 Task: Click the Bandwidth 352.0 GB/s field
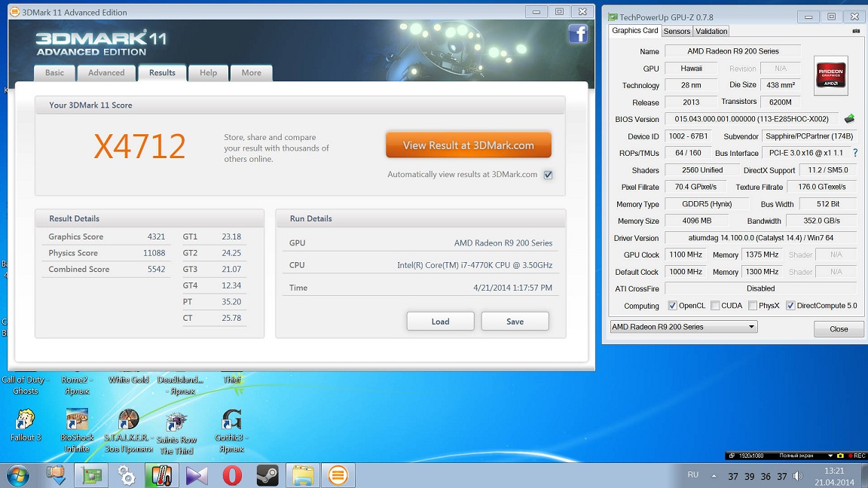(x=821, y=221)
